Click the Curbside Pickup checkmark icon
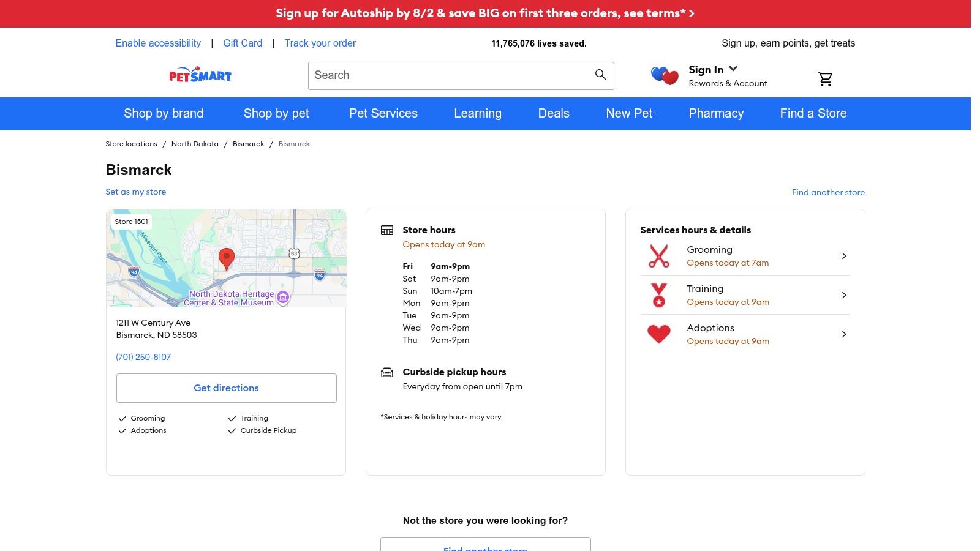Viewport: 980px width, 551px height. point(232,431)
